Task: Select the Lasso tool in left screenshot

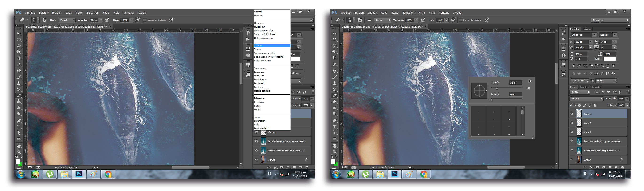Action: pos(19,46)
